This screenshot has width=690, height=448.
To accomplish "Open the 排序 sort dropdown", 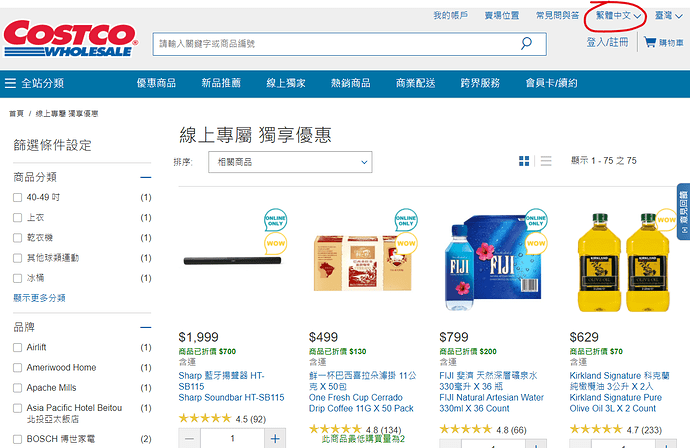I will point(290,162).
